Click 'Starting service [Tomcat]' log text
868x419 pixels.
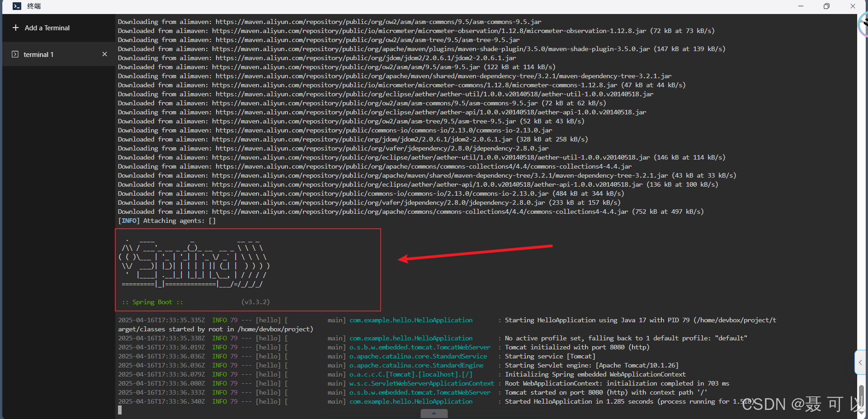550,356
